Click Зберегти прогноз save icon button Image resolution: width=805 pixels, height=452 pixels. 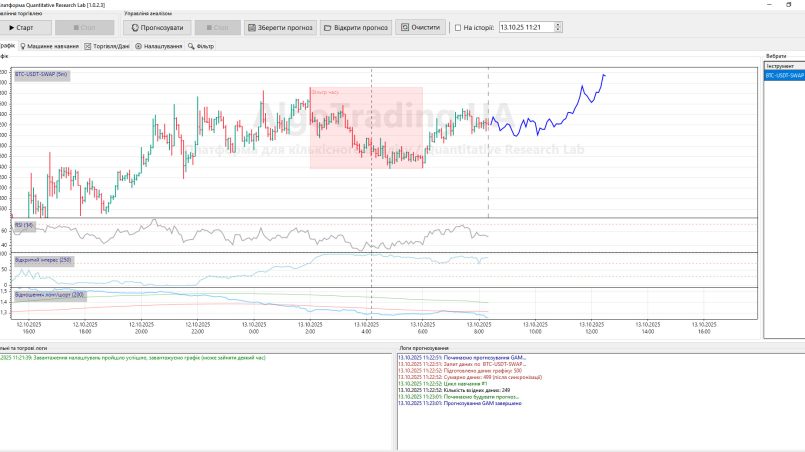pyautogui.click(x=279, y=28)
